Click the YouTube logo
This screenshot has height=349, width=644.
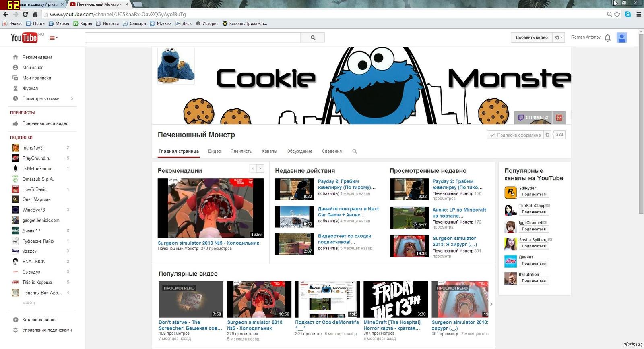pos(24,37)
